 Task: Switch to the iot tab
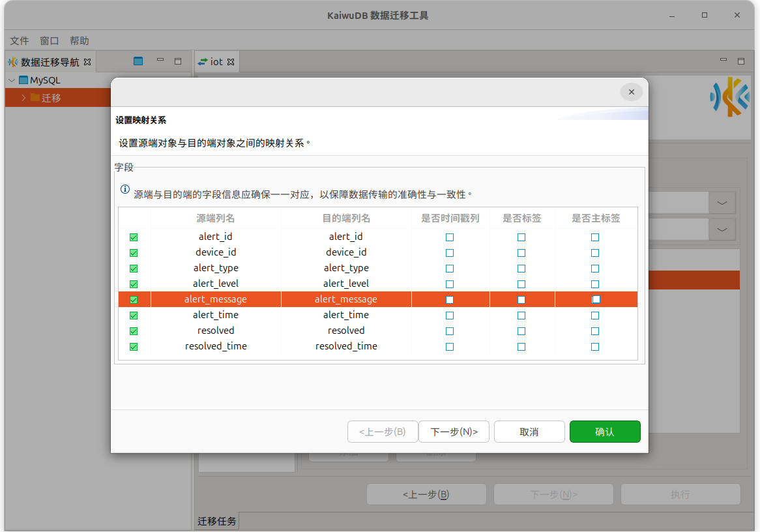coord(216,61)
